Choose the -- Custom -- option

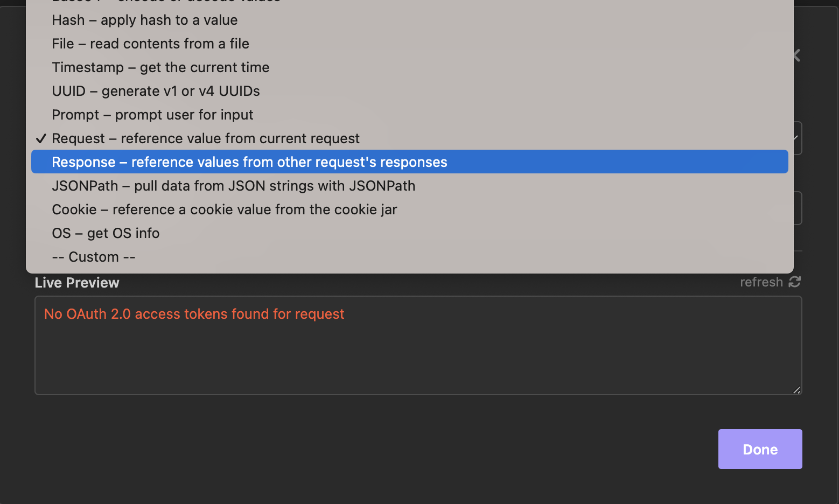(94, 257)
